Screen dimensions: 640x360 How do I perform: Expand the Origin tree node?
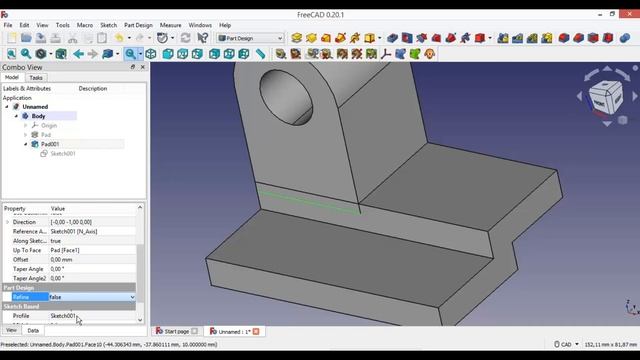click(x=26, y=126)
